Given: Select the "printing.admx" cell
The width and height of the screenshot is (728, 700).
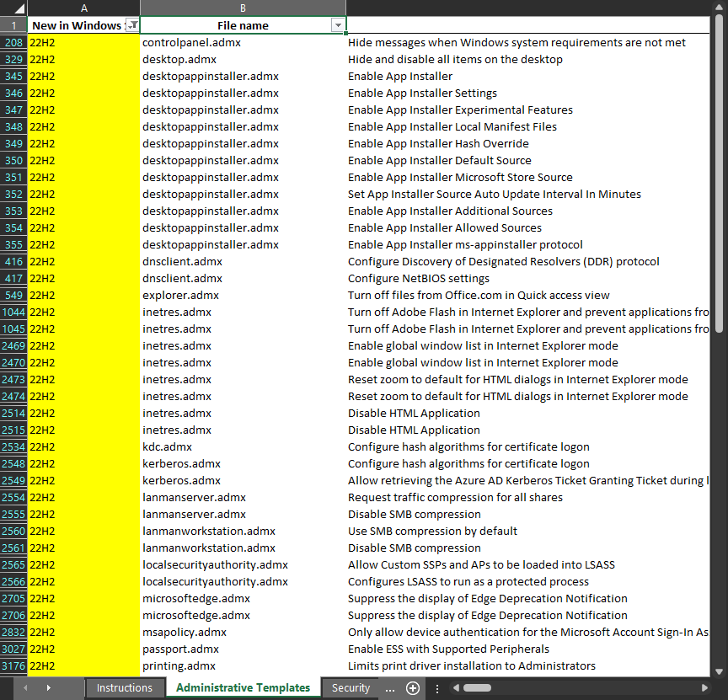Looking at the screenshot, I should click(243, 666).
